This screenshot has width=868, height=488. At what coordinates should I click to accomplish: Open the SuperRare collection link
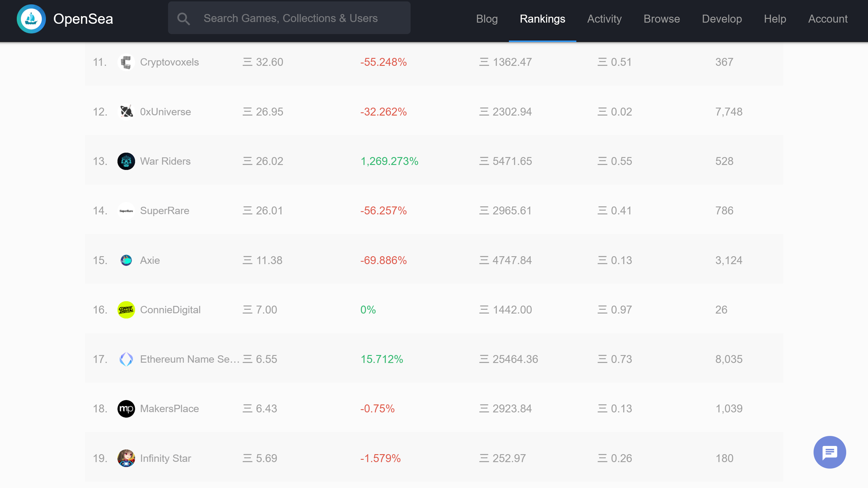(165, 211)
